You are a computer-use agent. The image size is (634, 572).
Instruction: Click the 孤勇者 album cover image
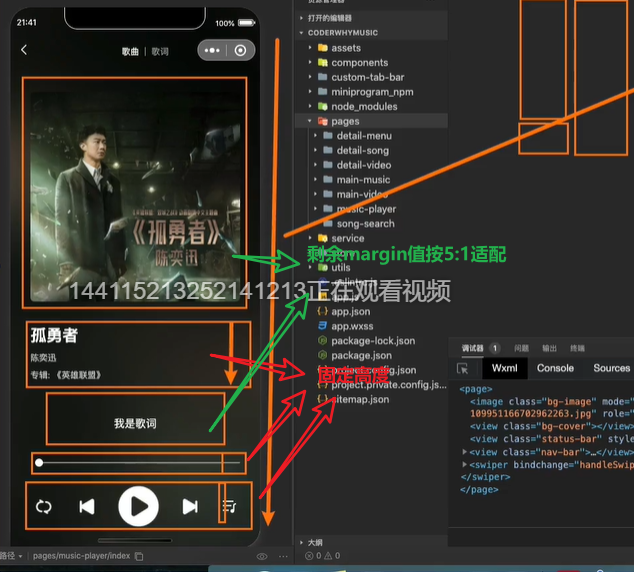(x=135, y=197)
